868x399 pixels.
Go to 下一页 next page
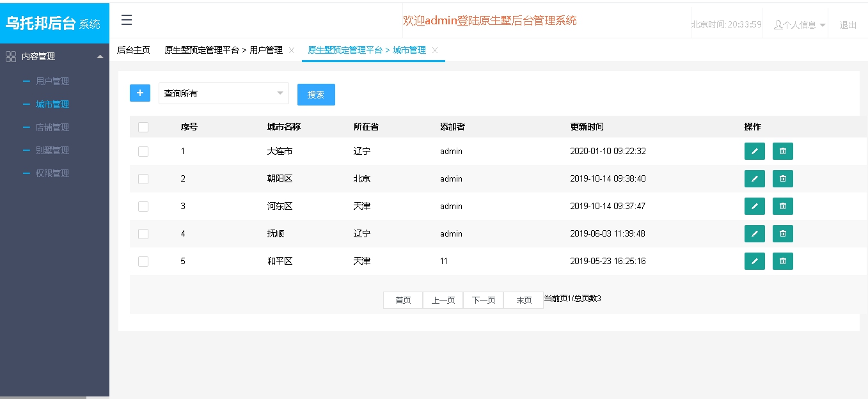click(484, 300)
